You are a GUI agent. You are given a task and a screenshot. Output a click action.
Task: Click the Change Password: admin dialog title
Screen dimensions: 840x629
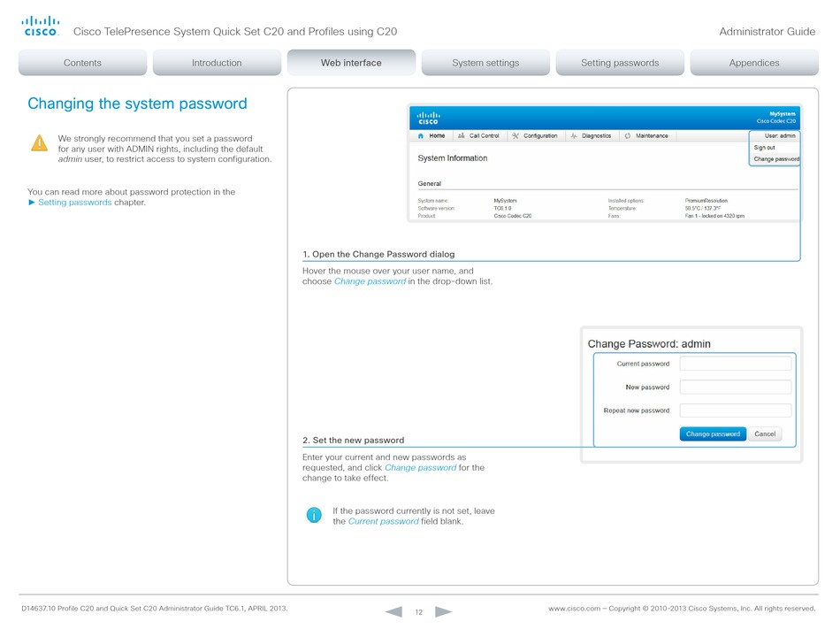649,344
